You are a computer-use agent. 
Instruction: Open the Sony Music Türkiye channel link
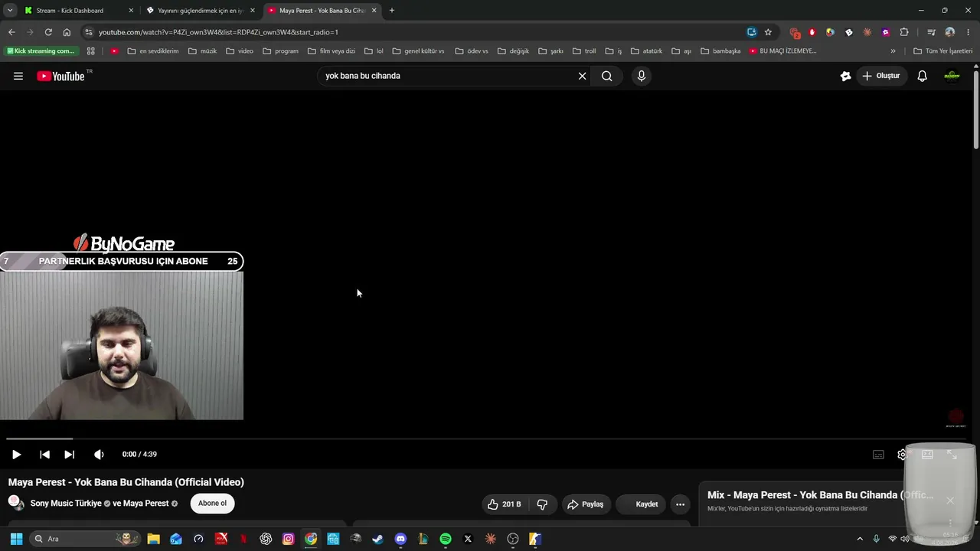click(66, 504)
